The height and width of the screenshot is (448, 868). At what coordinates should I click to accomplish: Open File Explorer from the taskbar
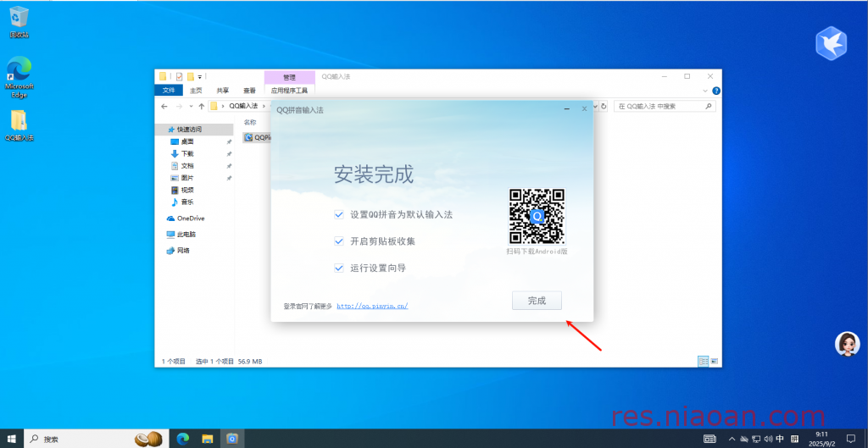coord(208,440)
